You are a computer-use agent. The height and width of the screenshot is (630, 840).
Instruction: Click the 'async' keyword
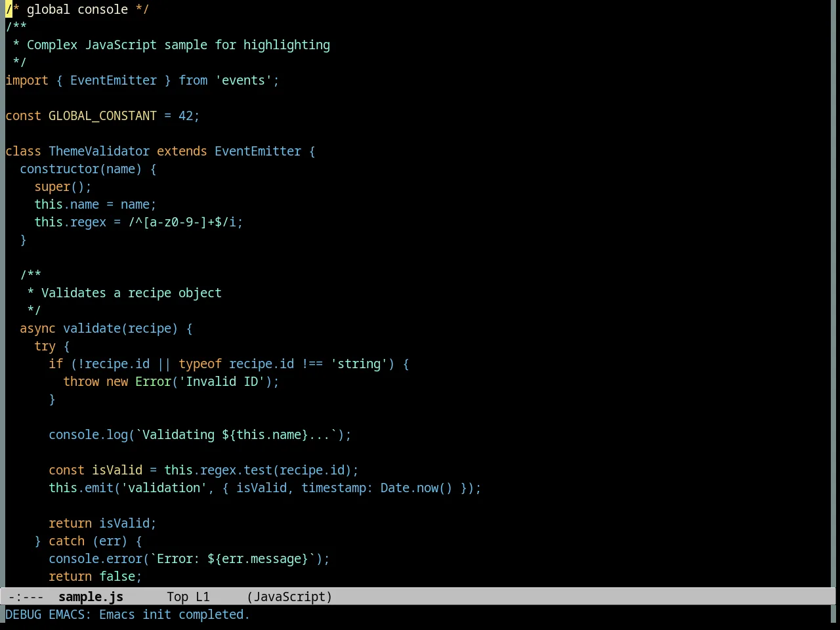coord(37,328)
